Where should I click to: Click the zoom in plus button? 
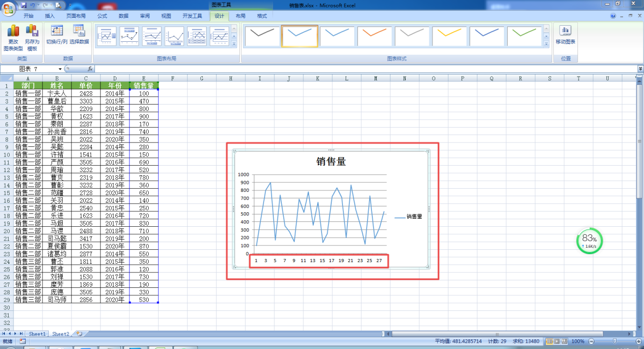click(638, 341)
